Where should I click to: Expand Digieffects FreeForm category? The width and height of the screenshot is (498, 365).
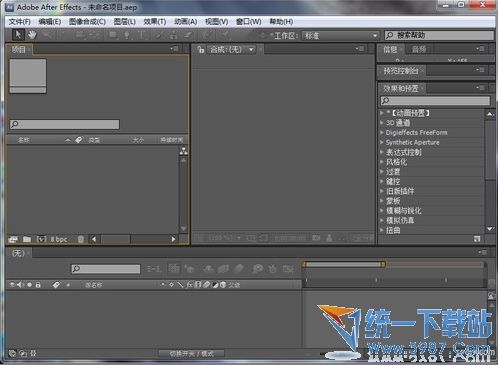pyautogui.click(x=382, y=132)
